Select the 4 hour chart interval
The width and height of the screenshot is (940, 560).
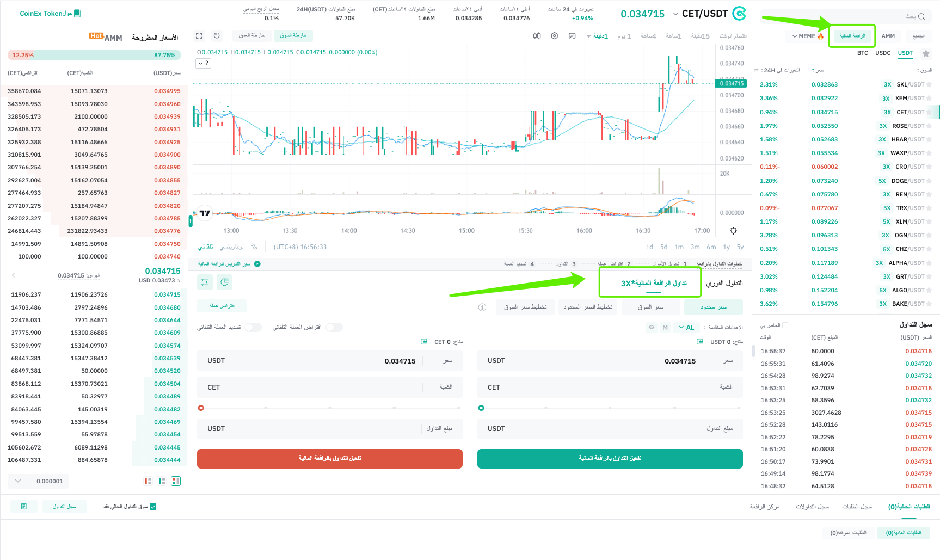pyautogui.click(x=648, y=36)
